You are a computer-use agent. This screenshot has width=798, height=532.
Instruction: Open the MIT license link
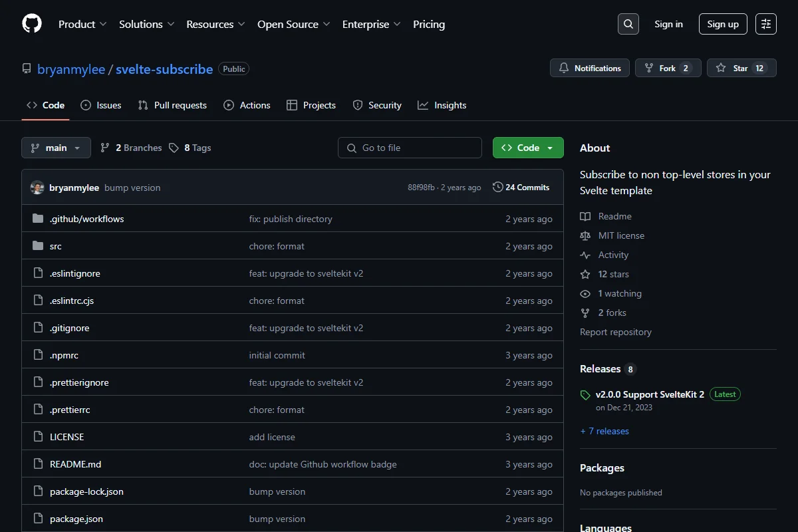pyautogui.click(x=621, y=235)
